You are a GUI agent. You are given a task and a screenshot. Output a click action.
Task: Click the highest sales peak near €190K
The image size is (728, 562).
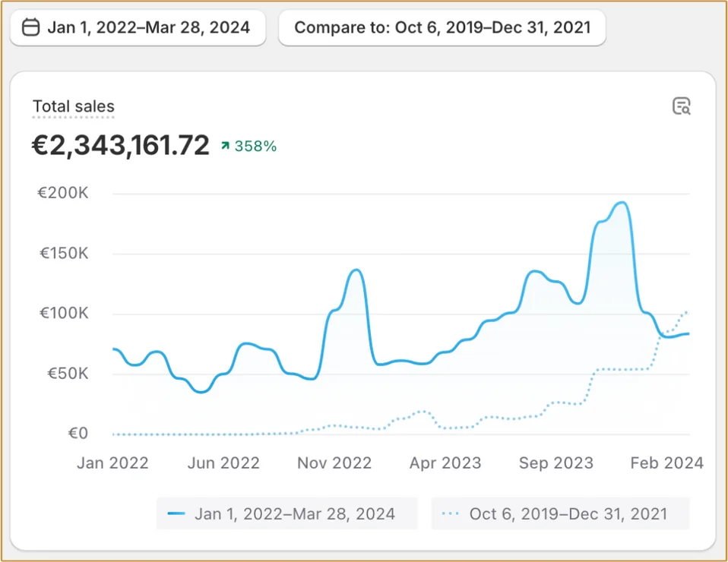(x=622, y=203)
